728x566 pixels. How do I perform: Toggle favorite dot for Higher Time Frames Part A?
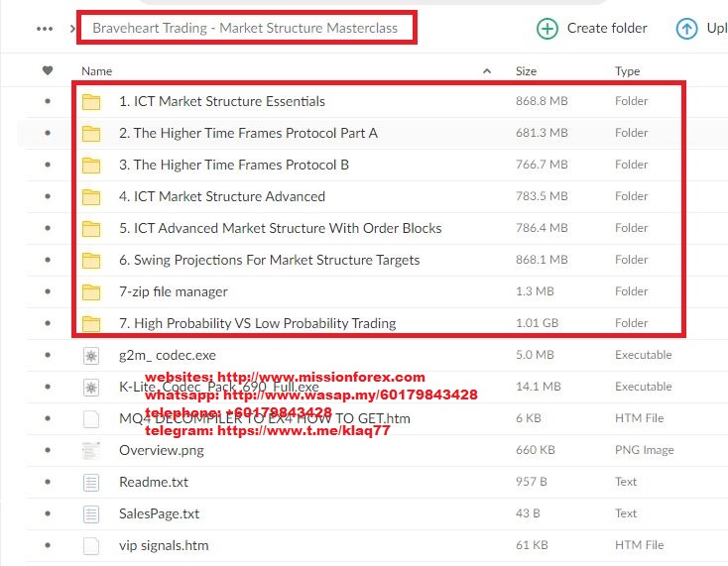point(48,133)
